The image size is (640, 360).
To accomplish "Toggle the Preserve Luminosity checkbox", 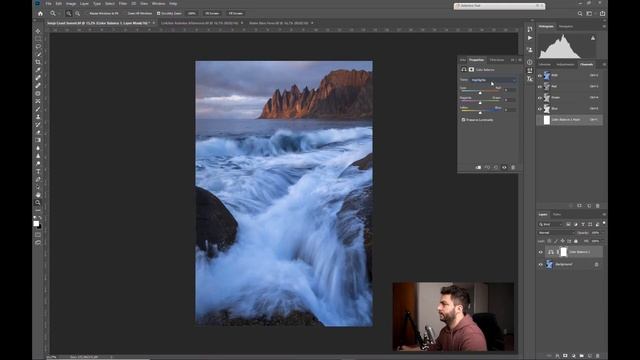I will 463,120.
